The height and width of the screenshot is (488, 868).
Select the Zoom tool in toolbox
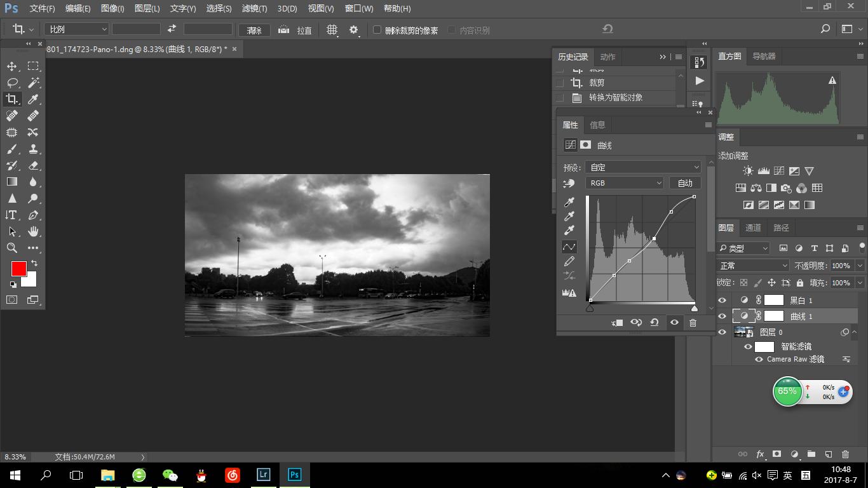(x=11, y=248)
